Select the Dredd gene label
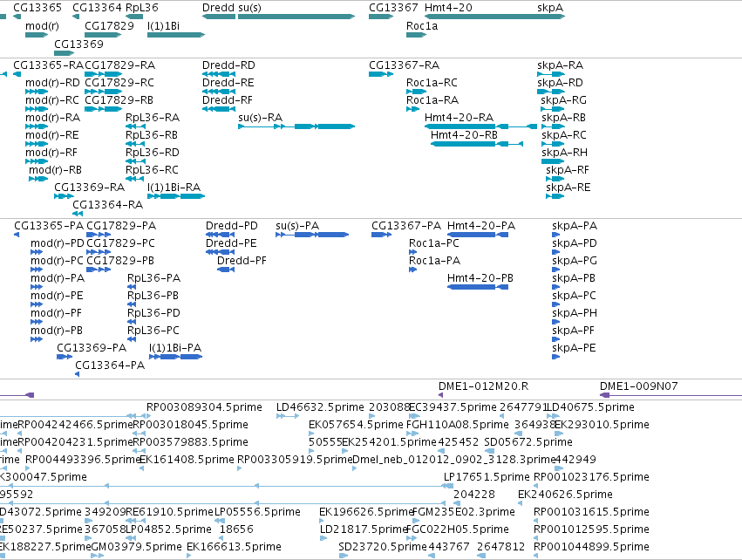Image resolution: width=742 pixels, height=560 pixels. pos(218,8)
